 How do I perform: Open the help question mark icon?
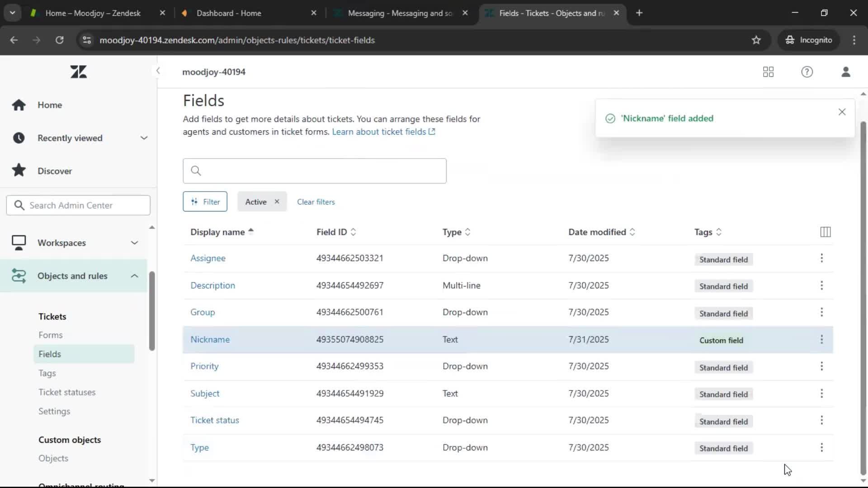(x=807, y=72)
